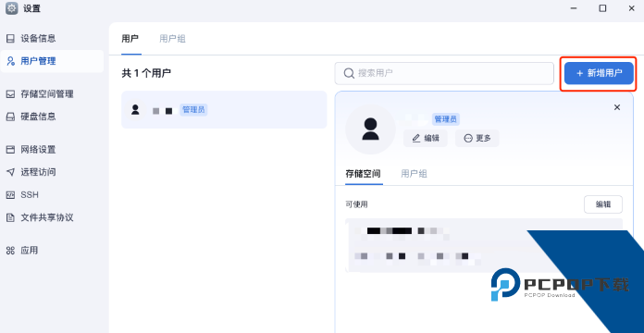Screen dimensions: 644x333
Task: Click the 硬盘信息 disk icon
Action: [x=10, y=117]
